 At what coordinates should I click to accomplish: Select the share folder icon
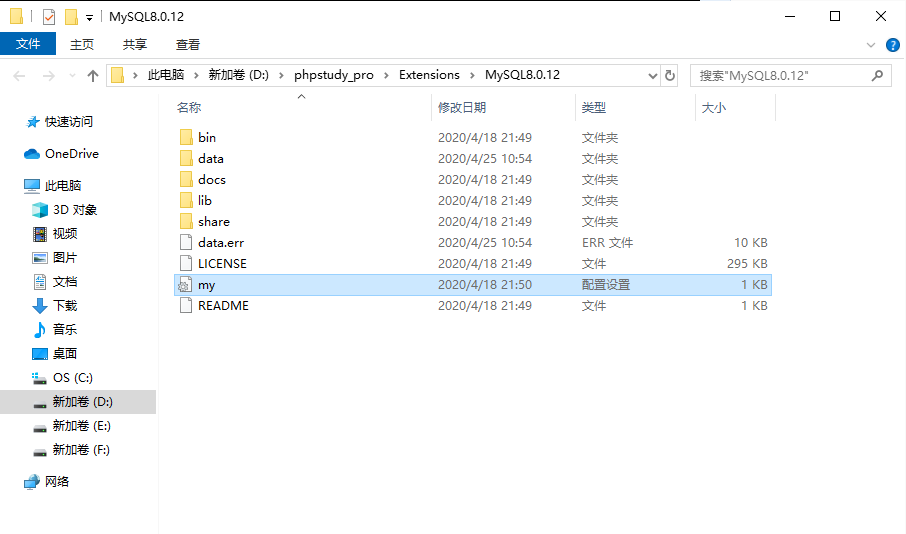coord(185,221)
